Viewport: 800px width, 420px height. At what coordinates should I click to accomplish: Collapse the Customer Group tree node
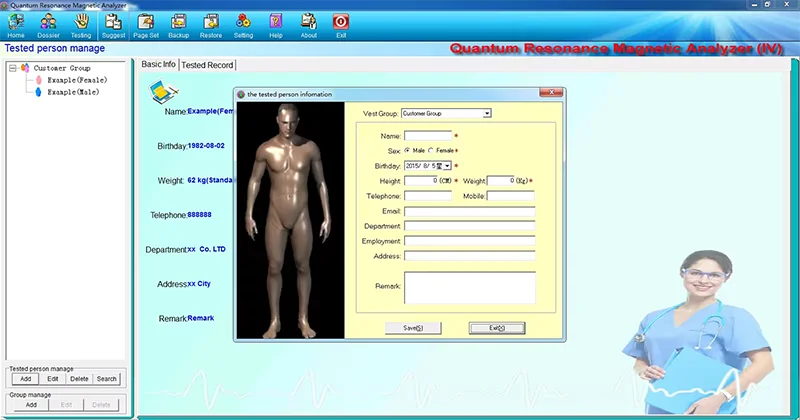point(13,68)
